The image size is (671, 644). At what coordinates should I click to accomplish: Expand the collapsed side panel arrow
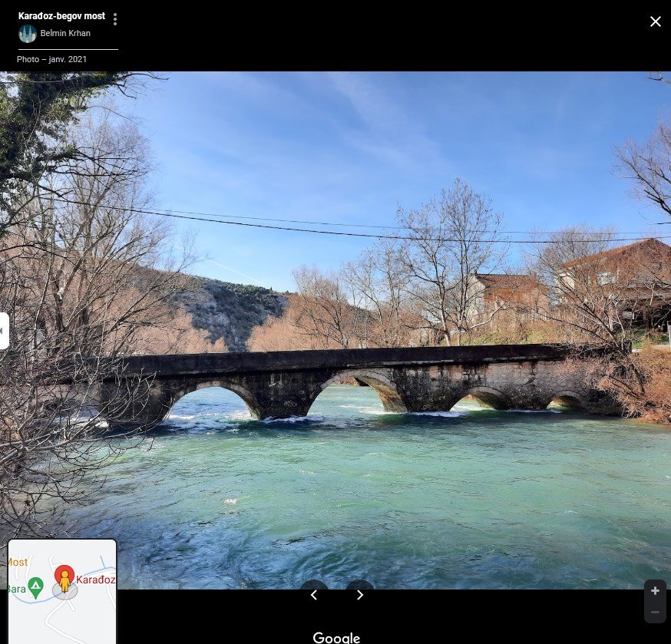(x=3, y=331)
